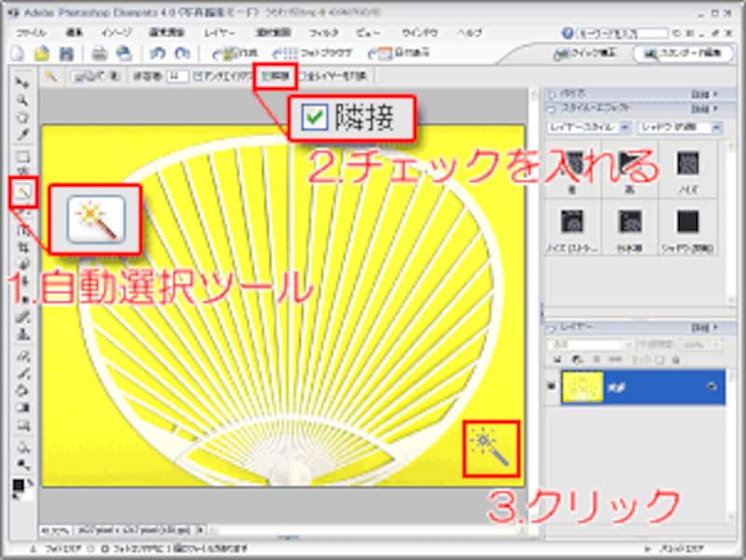Click the tolerance value input field
Image resolution: width=746 pixels, height=560 pixels.
coord(173,76)
